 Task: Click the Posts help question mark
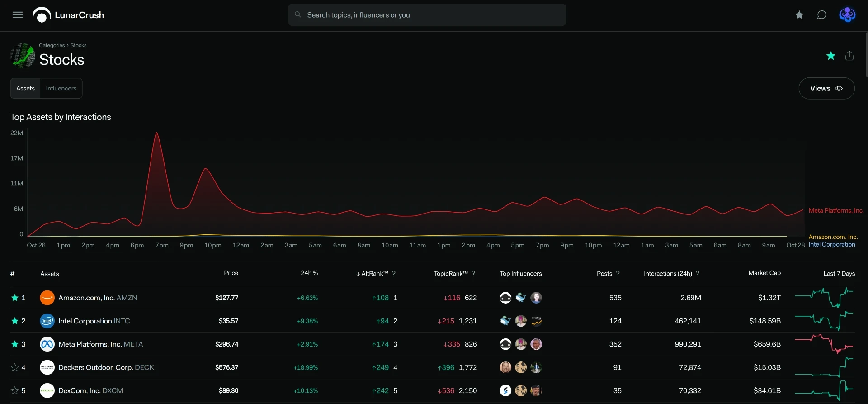click(618, 274)
